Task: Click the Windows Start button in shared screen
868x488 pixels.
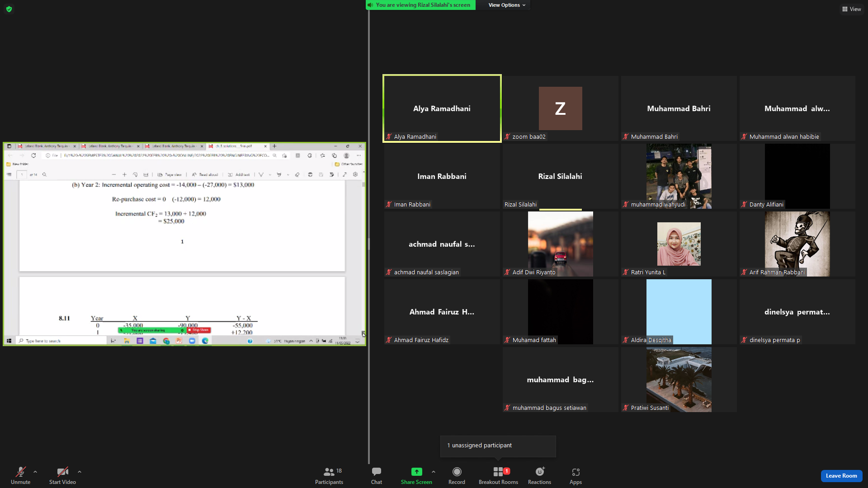Action: 9,341
